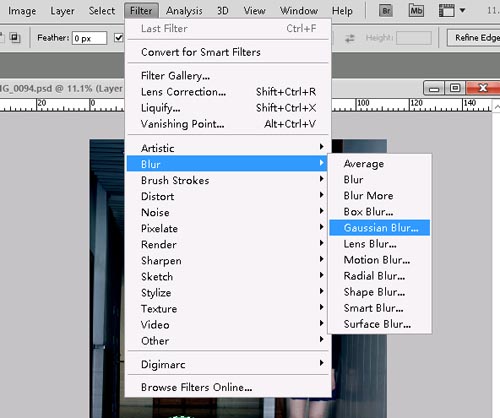This screenshot has width=500, height=418.
Task: Restore the document window size
Action: click(455, 88)
